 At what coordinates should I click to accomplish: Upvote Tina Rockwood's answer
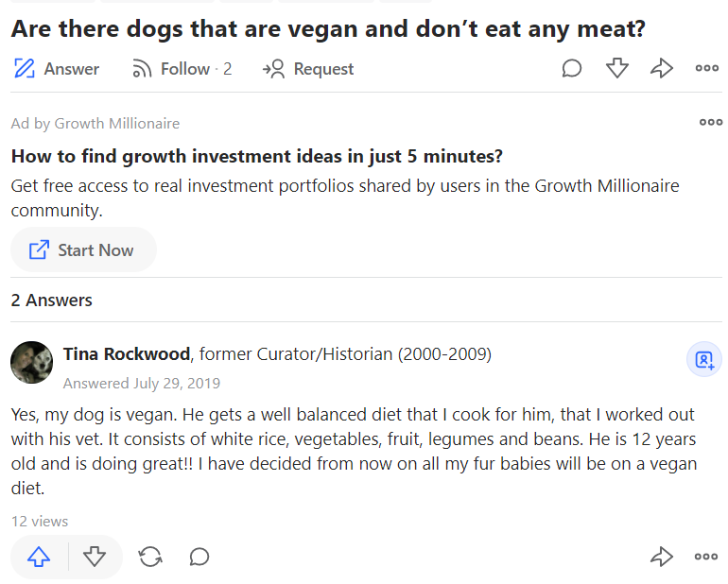39,557
